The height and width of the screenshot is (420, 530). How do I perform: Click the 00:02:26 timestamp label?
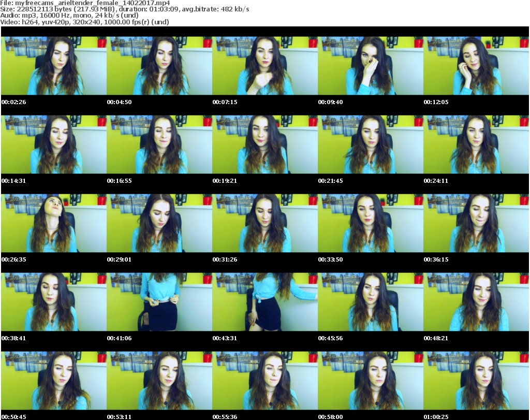[x=13, y=102]
